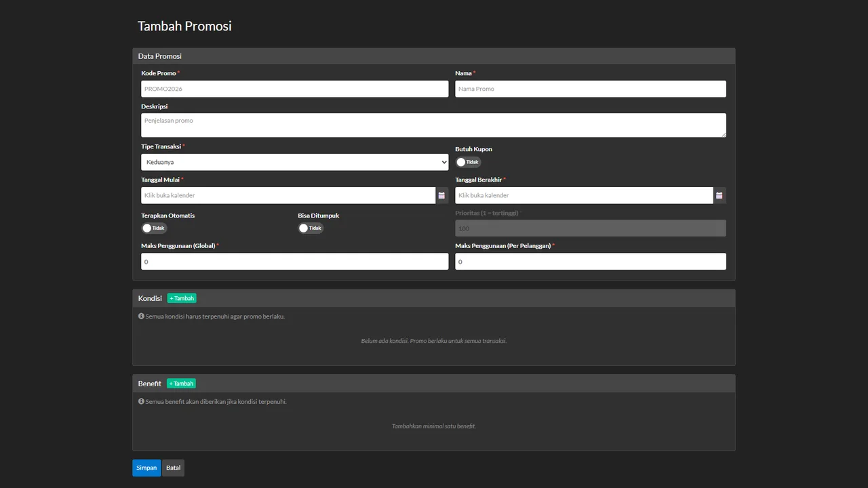Toggle the Terapkan Otomatis switch
The image size is (868, 488).
pyautogui.click(x=154, y=228)
